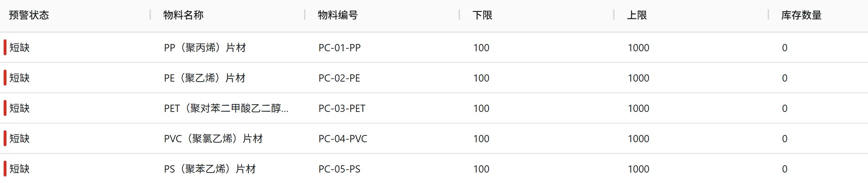Image resolution: width=868 pixels, height=183 pixels.
Task: Click the truncated PET material name
Action: point(226,108)
